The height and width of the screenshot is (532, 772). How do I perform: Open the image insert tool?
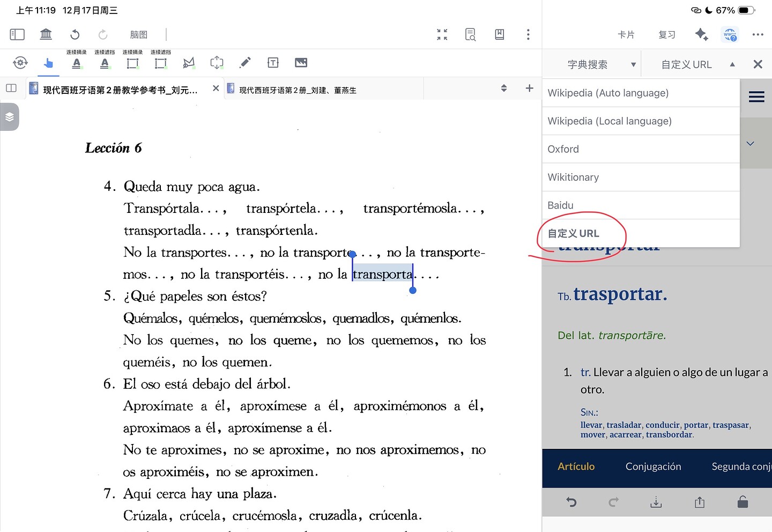tap(301, 63)
